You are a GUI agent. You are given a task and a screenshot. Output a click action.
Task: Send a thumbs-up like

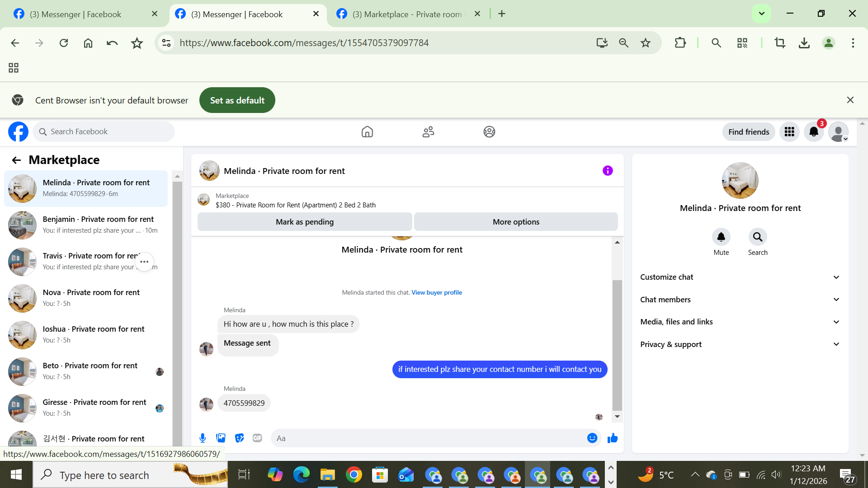click(x=613, y=438)
